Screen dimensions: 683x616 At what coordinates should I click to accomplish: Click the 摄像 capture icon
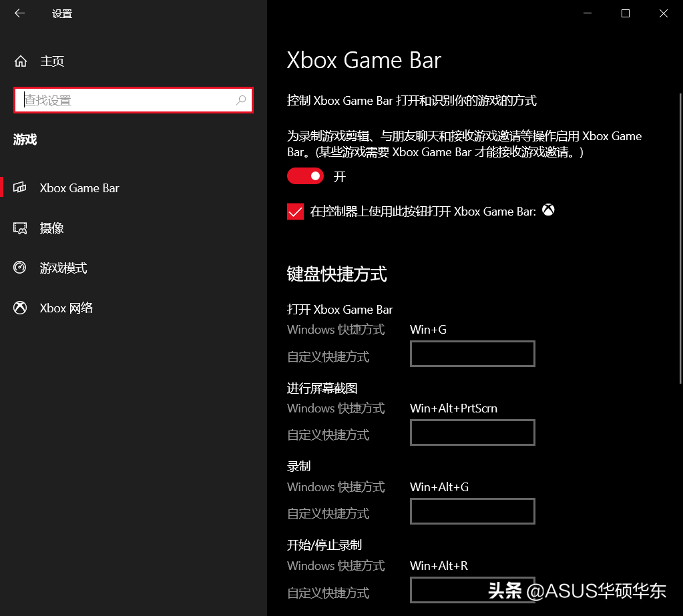point(20,228)
